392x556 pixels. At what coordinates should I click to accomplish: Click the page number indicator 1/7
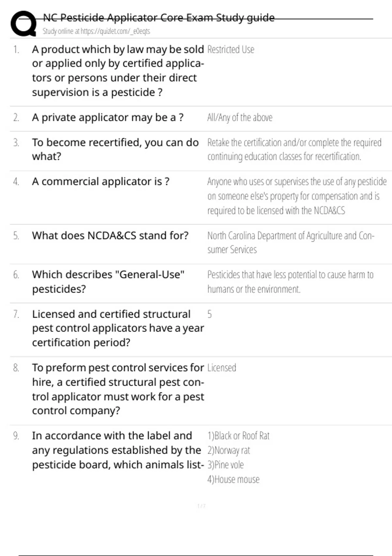pyautogui.click(x=201, y=506)
